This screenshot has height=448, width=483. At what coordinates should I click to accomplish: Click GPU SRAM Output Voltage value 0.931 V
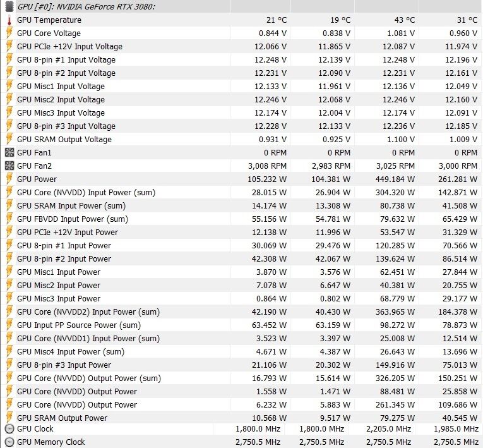click(x=273, y=140)
